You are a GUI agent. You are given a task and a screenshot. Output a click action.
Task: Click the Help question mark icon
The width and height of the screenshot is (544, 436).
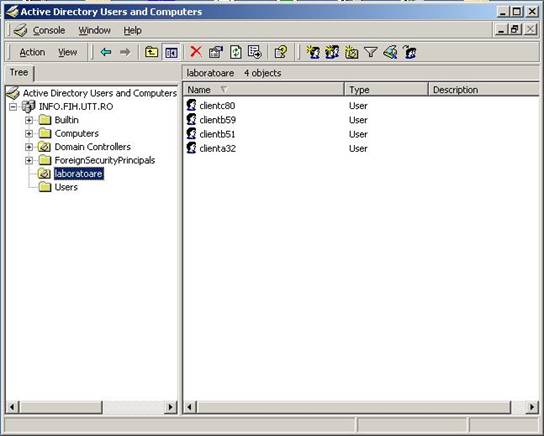click(x=280, y=52)
